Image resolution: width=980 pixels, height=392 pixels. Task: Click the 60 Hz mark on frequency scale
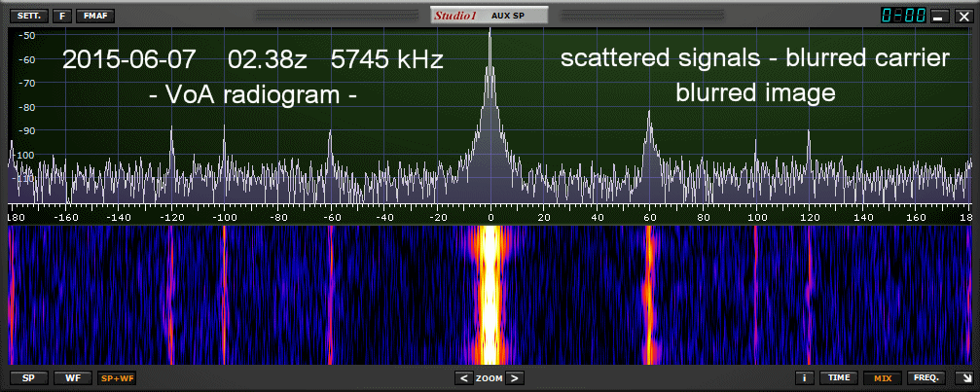click(x=648, y=218)
